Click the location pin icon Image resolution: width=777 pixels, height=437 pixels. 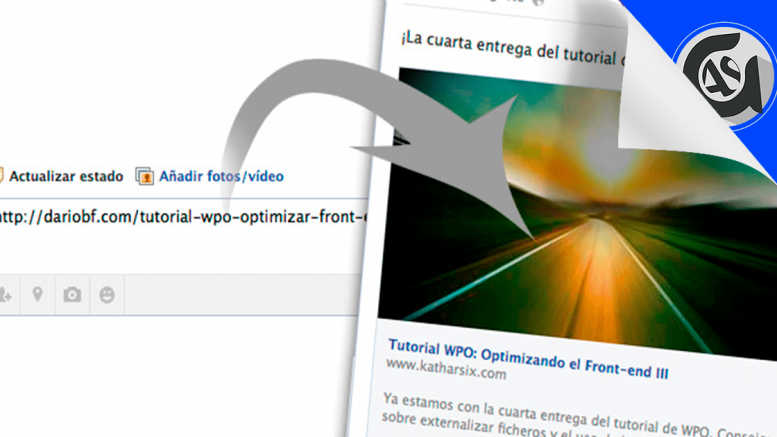click(x=38, y=295)
